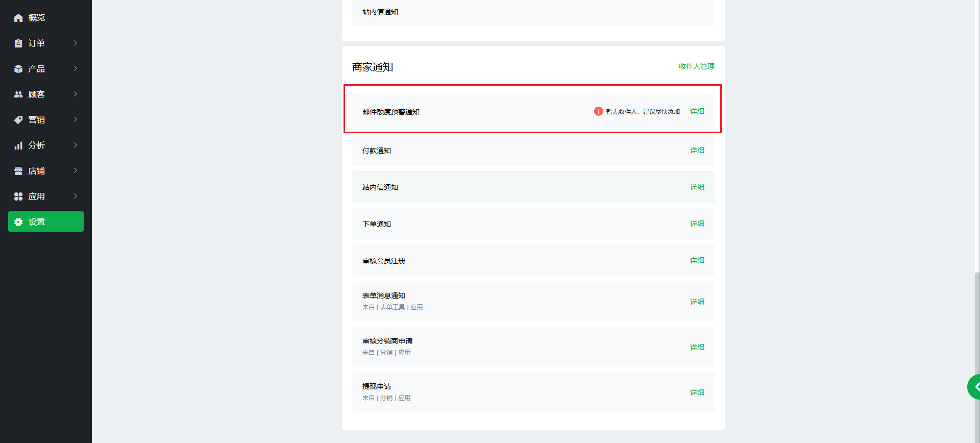The image size is (980, 443).
Task: Click the people icon for 顾客
Action: [x=18, y=94]
